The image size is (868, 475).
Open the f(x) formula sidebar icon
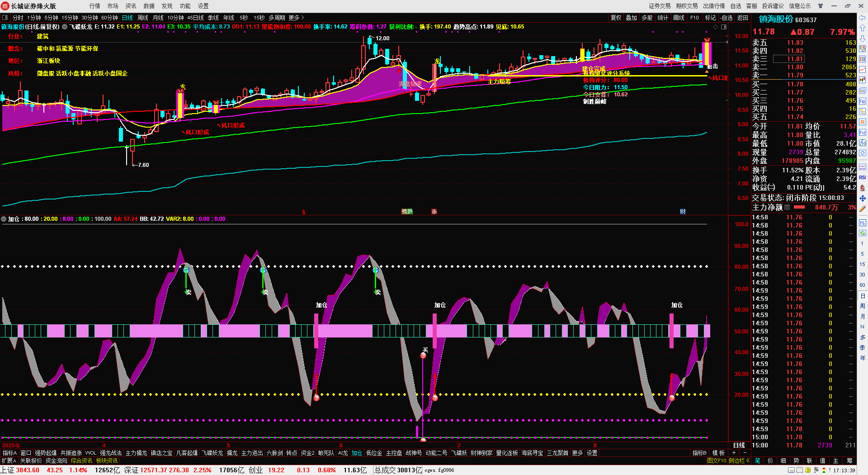pos(863,143)
